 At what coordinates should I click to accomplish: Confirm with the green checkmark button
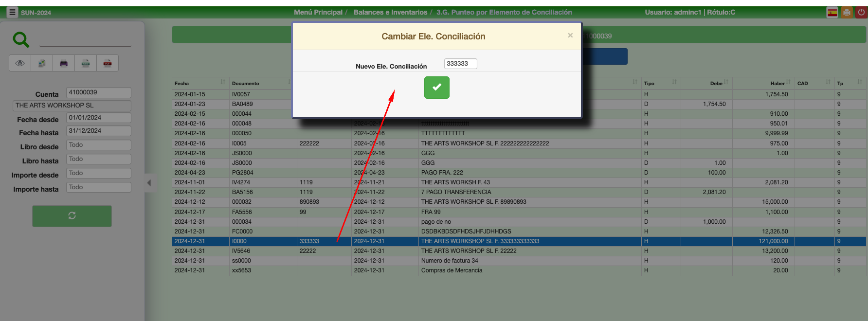click(x=436, y=88)
